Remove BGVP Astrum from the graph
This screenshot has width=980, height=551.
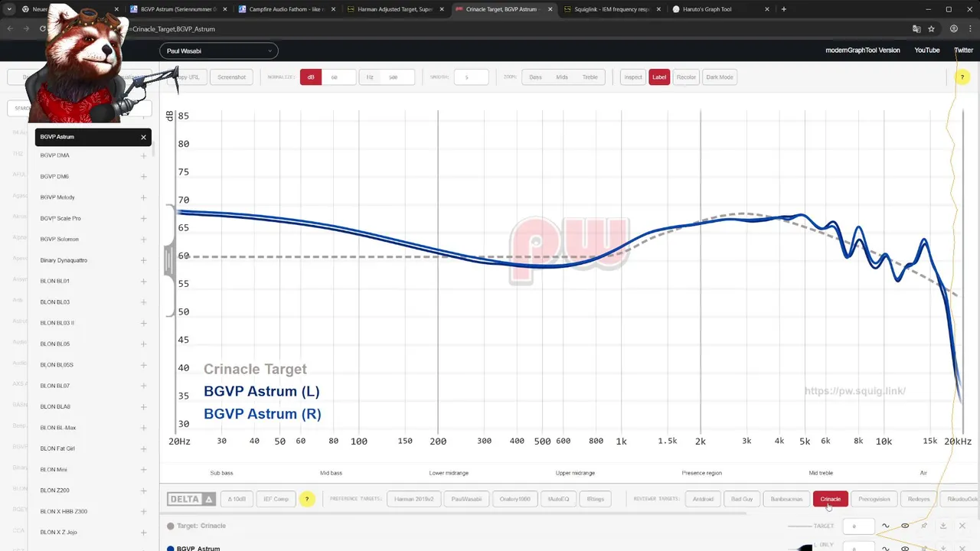[143, 137]
